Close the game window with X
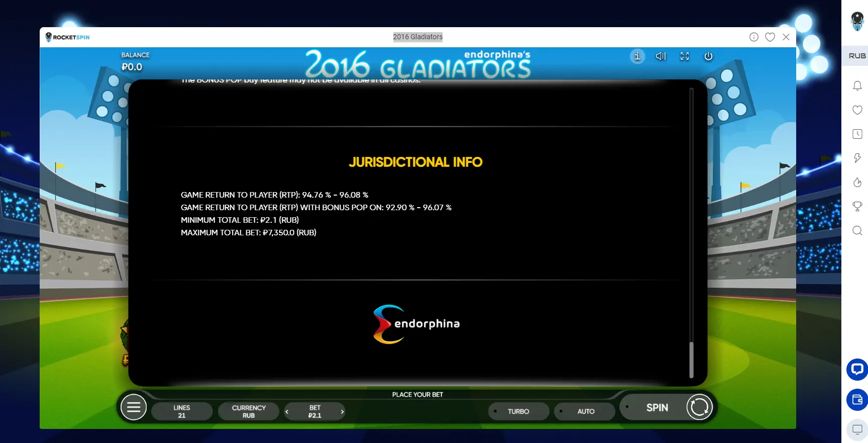Screen dimensions: 868x443 (x=786, y=37)
